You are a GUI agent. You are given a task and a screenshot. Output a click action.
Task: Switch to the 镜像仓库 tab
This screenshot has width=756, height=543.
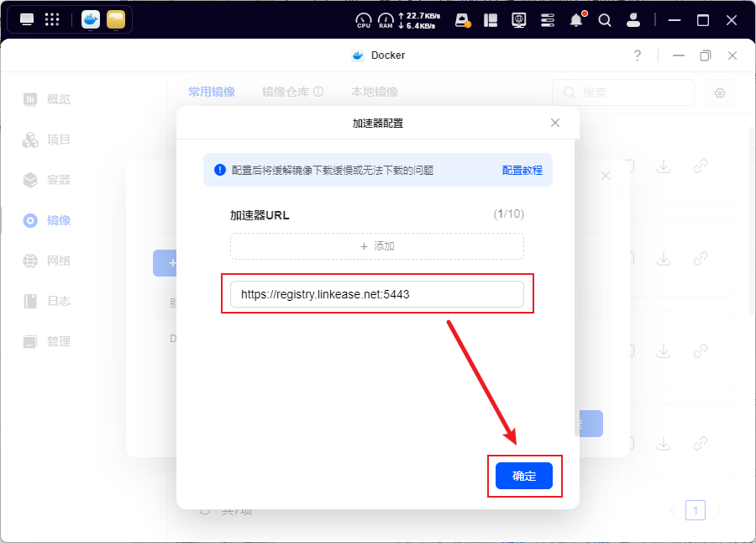click(x=286, y=92)
